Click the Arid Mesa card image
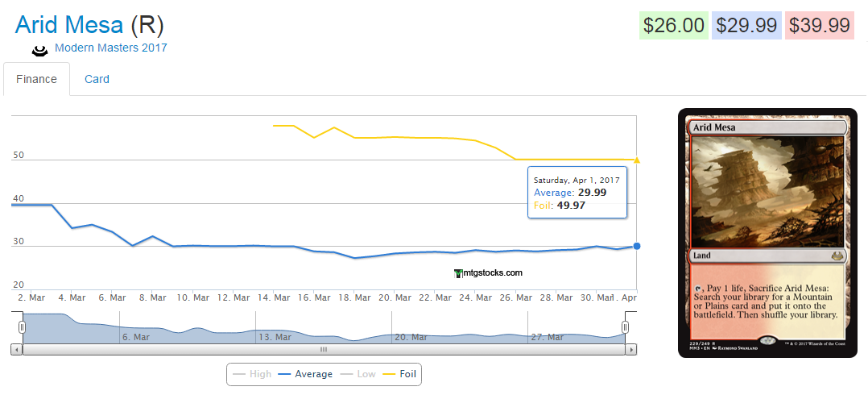This screenshot has width=868, height=395. pyautogui.click(x=767, y=233)
